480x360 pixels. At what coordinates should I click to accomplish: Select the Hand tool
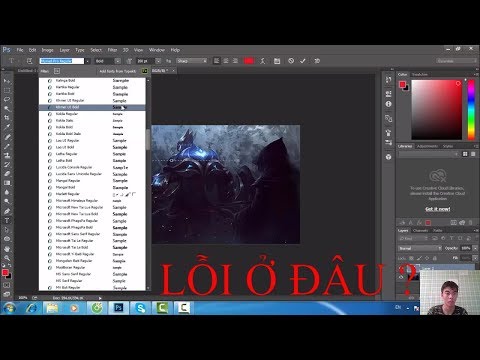[7, 249]
